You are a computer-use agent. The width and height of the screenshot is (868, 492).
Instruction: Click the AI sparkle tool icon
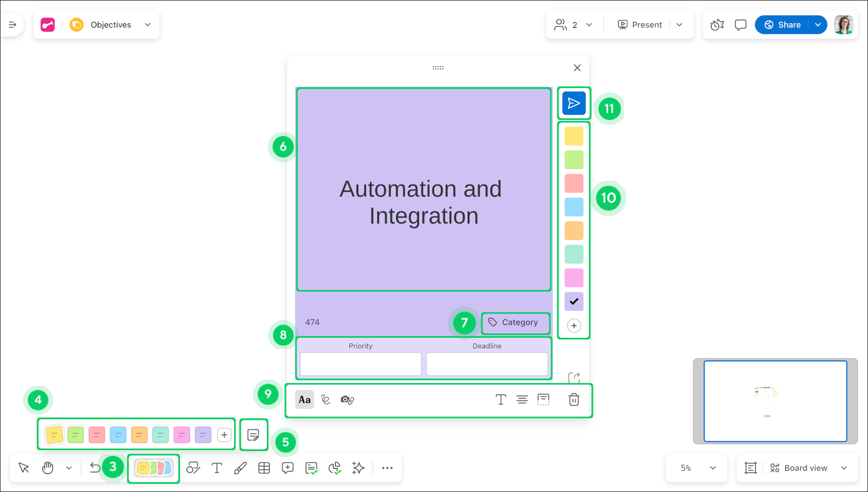click(358, 468)
